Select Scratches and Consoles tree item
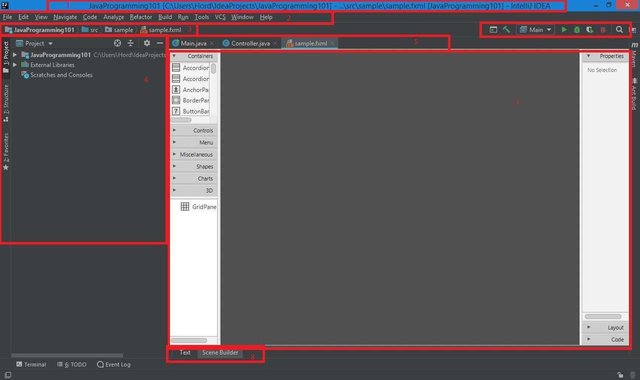This screenshot has width=640, height=380. tap(57, 75)
